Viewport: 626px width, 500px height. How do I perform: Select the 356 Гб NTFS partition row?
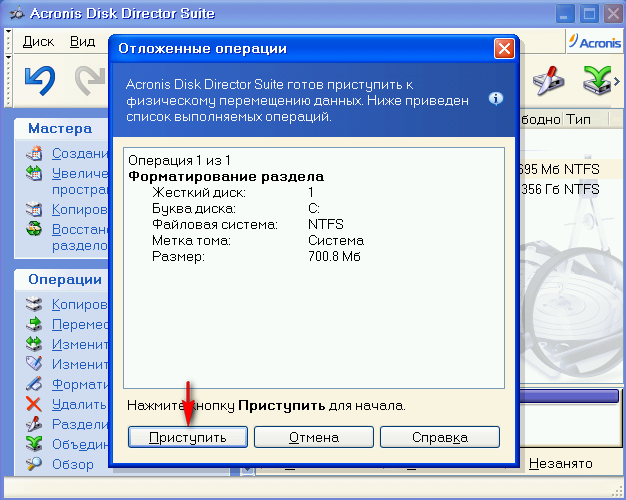pyautogui.click(x=571, y=189)
